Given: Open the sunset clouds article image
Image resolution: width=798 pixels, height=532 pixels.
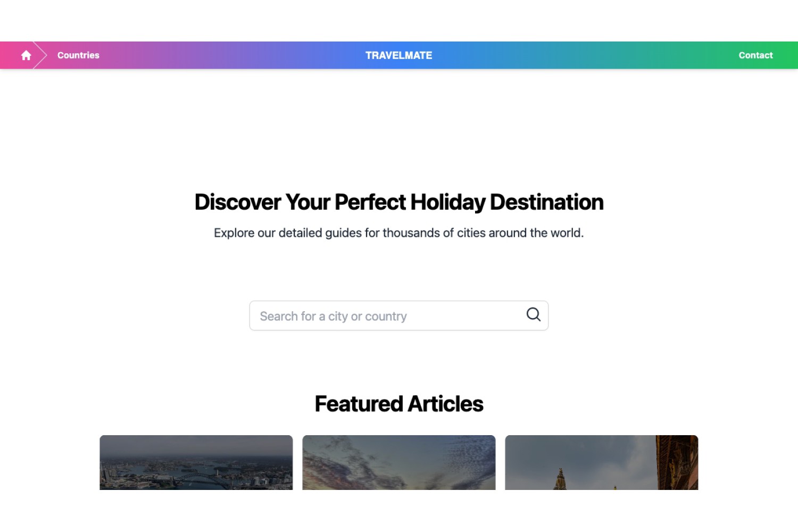Looking at the screenshot, I should pyautogui.click(x=399, y=463).
